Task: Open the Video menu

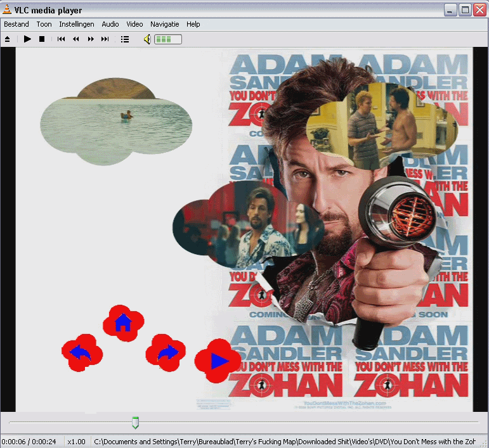Action: (134, 24)
